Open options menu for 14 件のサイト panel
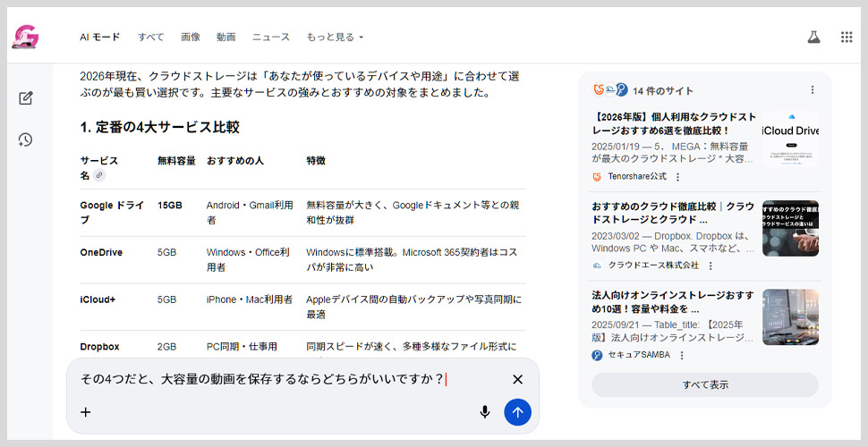This screenshot has height=447, width=868. [x=813, y=89]
